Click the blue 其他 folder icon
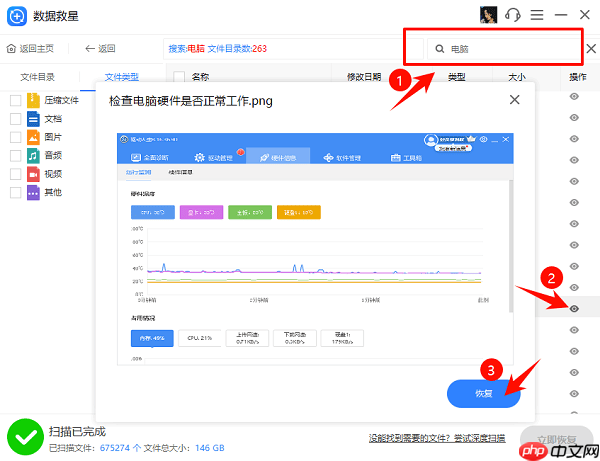This screenshot has height=461, width=600. pyautogui.click(x=33, y=192)
